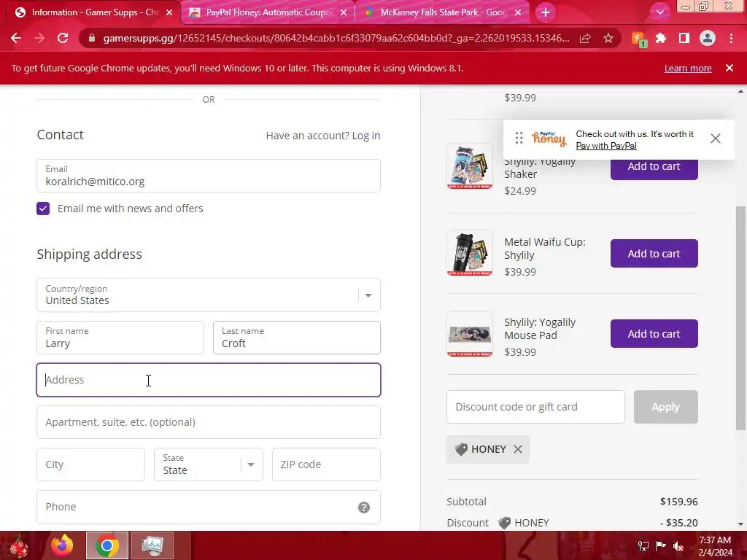
Task: Close the McKinney Falls tab
Action: (x=518, y=12)
